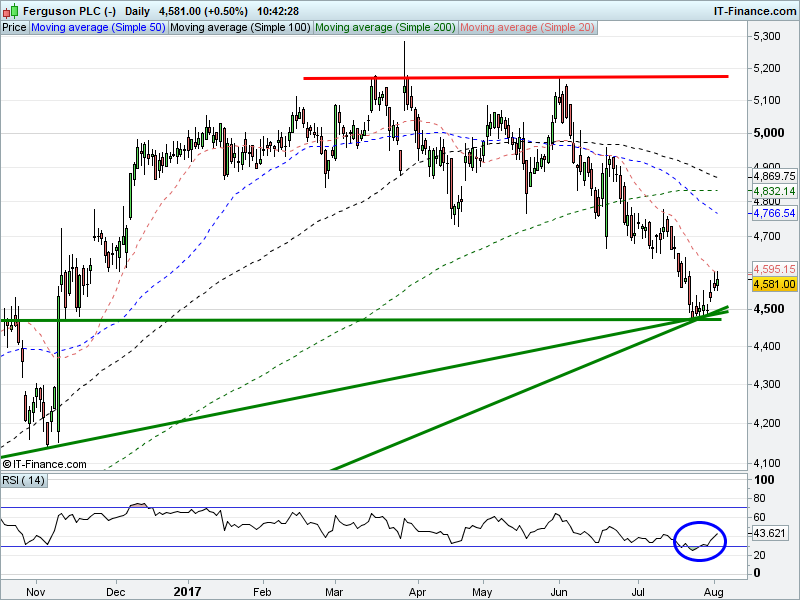Click the 4,595.15 pink value tag
This screenshot has height=600, width=800.
774,269
